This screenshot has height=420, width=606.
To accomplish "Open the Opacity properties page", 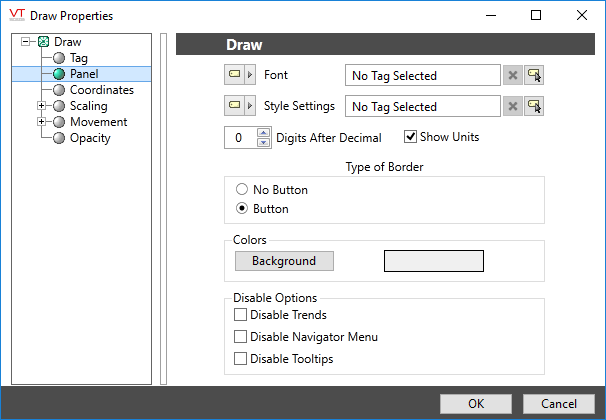I will [90, 138].
